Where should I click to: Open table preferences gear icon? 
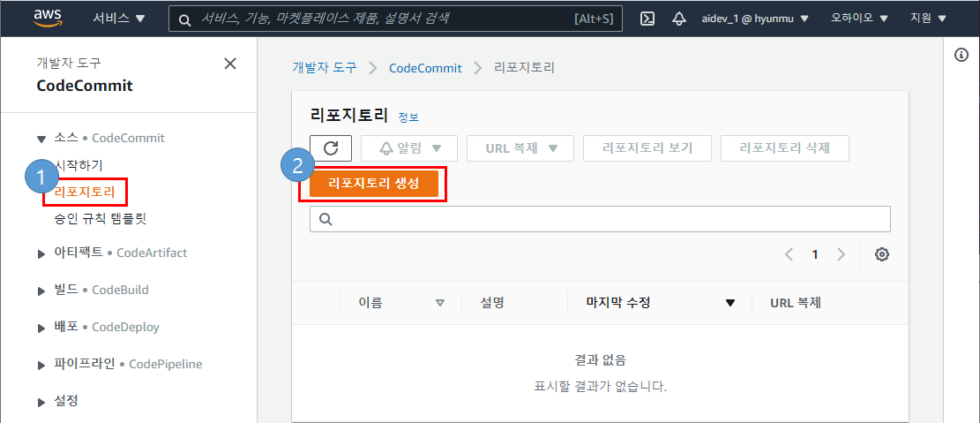pyautogui.click(x=882, y=254)
